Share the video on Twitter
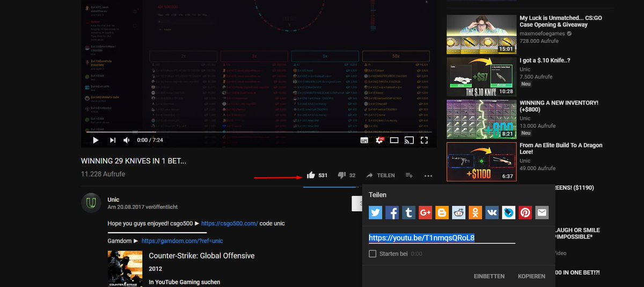The width and height of the screenshot is (644, 287). pos(376,213)
